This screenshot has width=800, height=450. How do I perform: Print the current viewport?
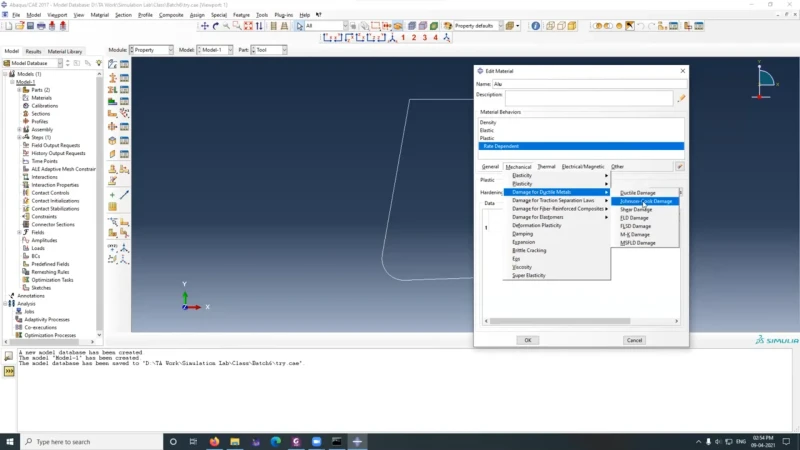(x=41, y=26)
